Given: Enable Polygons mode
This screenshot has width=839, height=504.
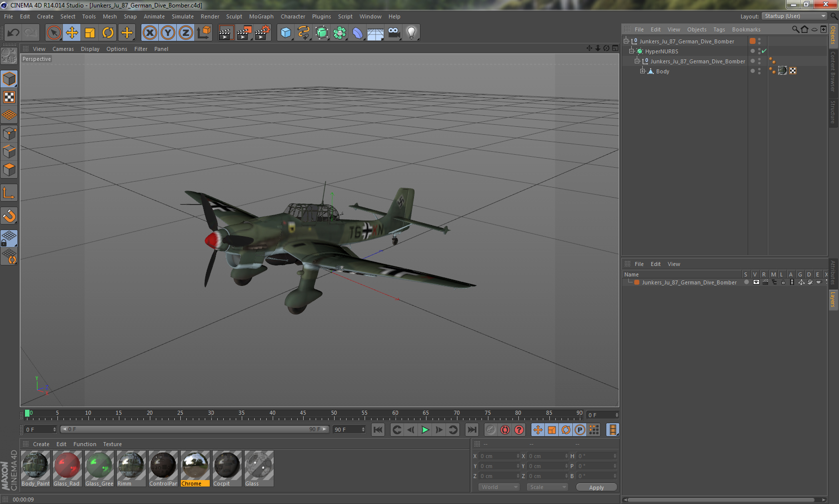Looking at the screenshot, I should point(9,170).
